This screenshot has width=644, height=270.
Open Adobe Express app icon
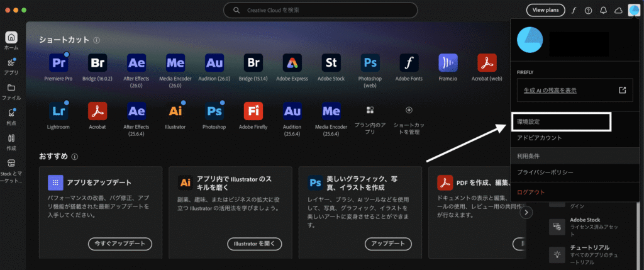pos(292,63)
